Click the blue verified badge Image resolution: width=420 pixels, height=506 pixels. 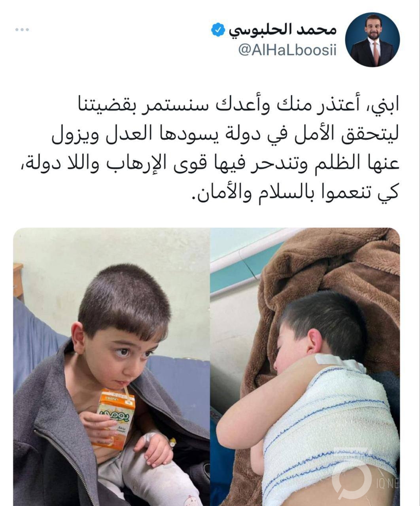pos(218,30)
